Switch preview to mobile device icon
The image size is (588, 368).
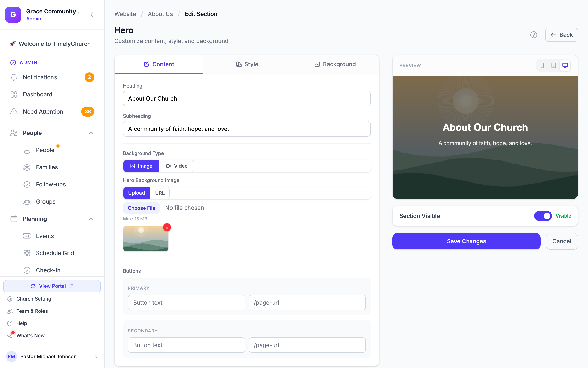pos(542,65)
